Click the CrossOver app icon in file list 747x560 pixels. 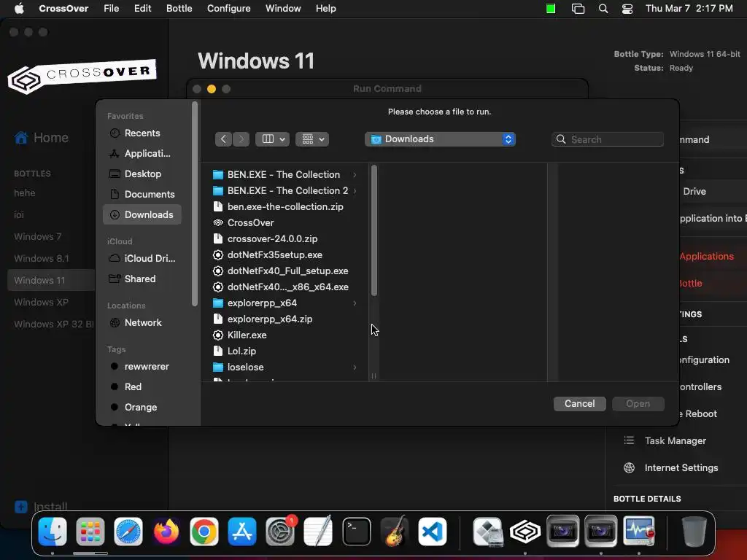coord(217,222)
